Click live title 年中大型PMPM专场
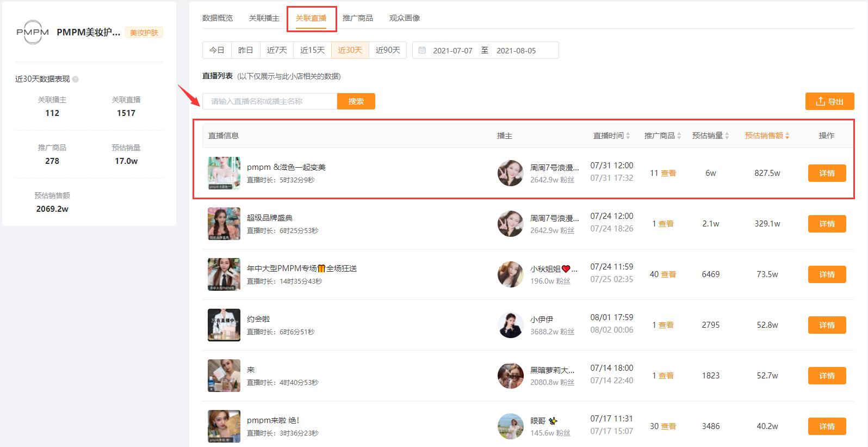 point(302,268)
